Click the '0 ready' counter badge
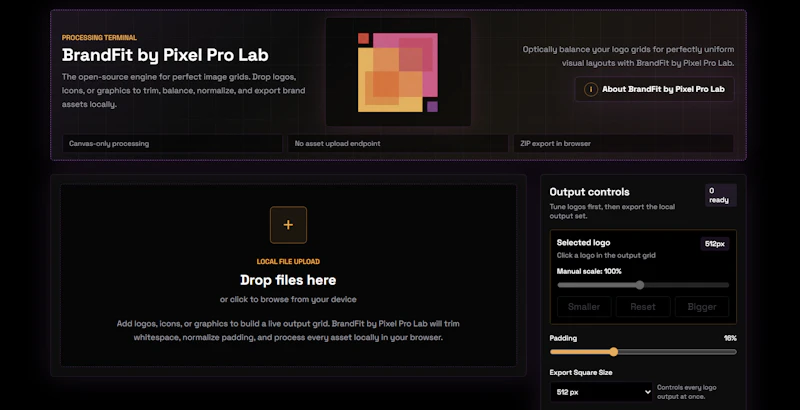 tap(720, 195)
